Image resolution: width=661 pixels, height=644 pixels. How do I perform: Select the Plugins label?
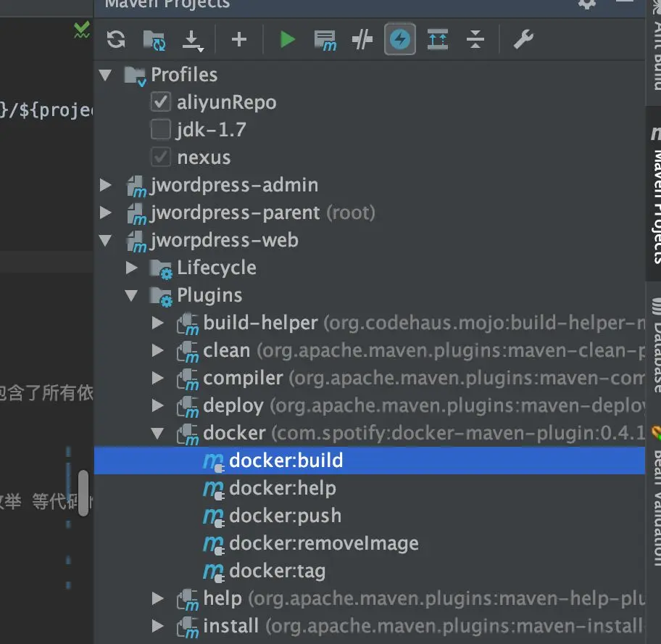click(209, 296)
